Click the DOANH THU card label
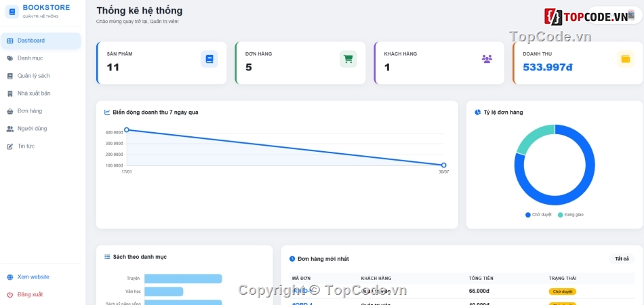Viewport: 644px width, 305px height. pyautogui.click(x=537, y=54)
